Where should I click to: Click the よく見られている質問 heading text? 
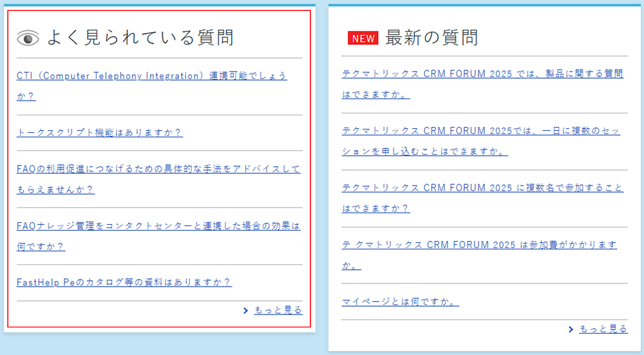(x=140, y=38)
